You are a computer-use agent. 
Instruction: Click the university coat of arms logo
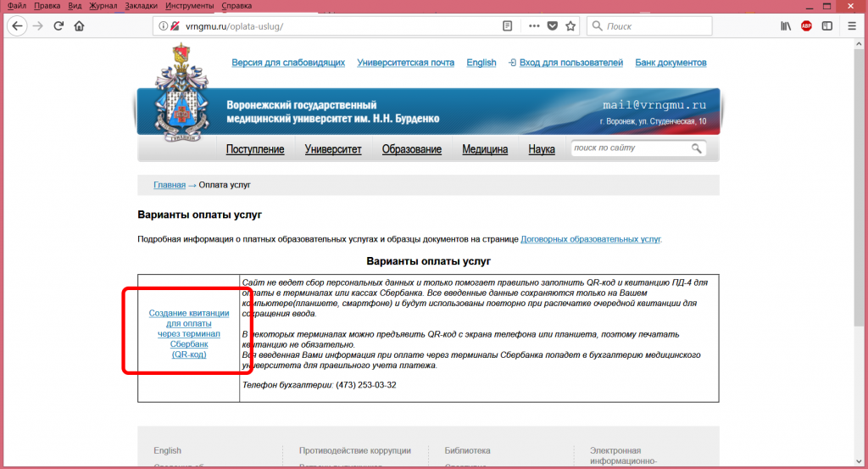pyautogui.click(x=181, y=93)
